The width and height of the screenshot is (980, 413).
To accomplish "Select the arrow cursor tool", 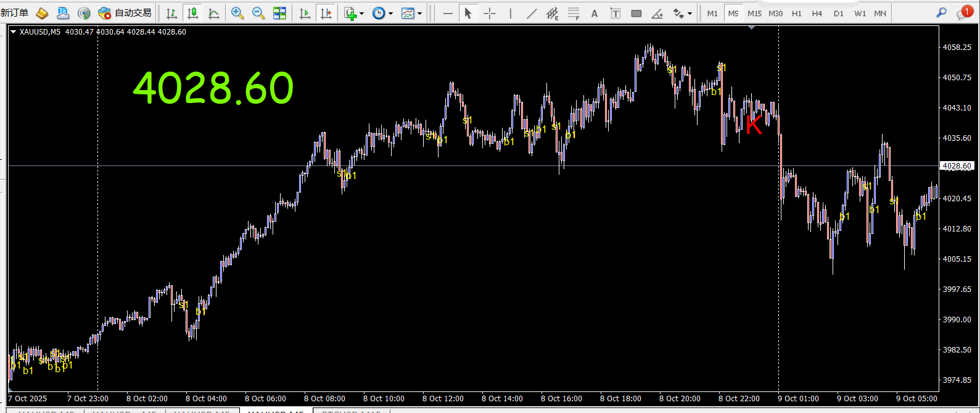I will click(x=468, y=13).
